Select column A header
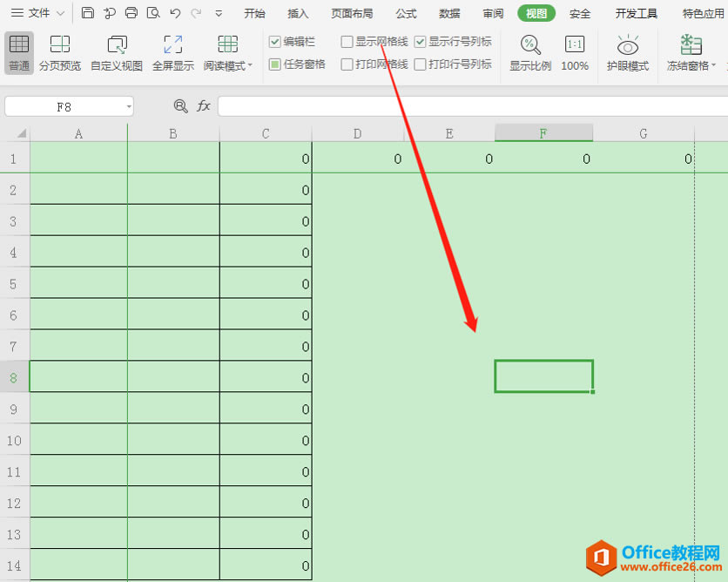Screen dimensions: 728x582 [x=78, y=134]
